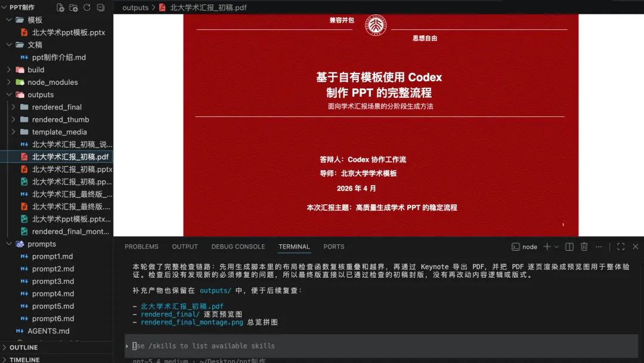Switch to the OUTPUT tab

click(x=185, y=247)
